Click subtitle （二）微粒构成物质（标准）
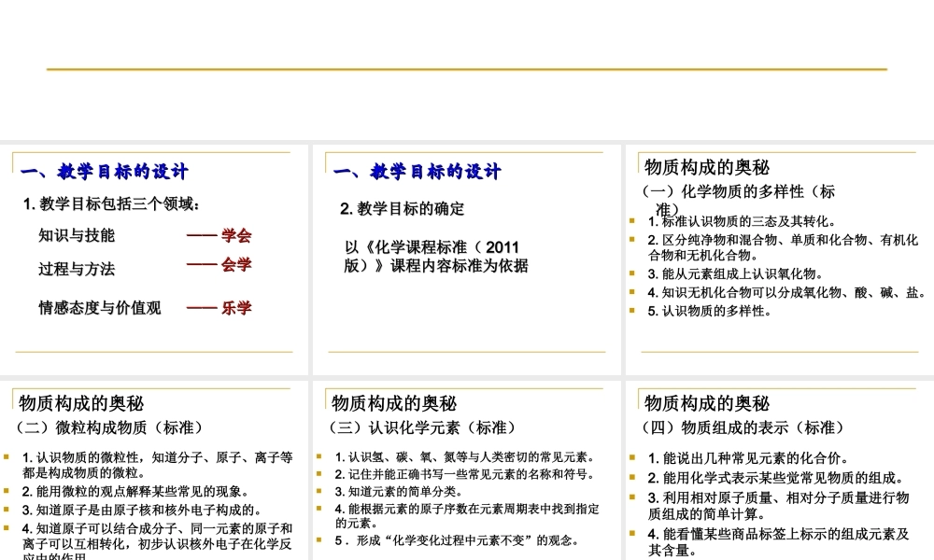The height and width of the screenshot is (560, 934). (x=110, y=427)
